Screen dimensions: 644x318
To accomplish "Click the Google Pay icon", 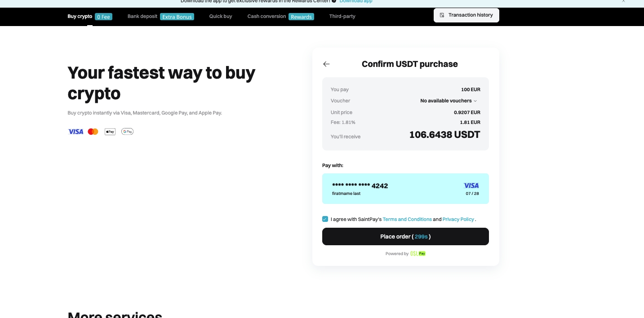I will point(127,132).
